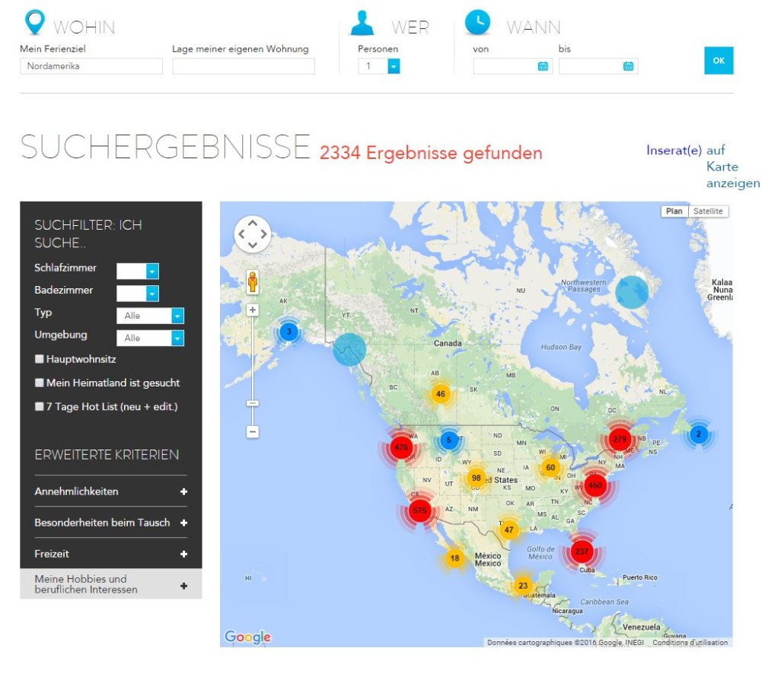This screenshot has height=674, width=784.
Task: Open the 575 cluster marker in California
Action: [419, 510]
